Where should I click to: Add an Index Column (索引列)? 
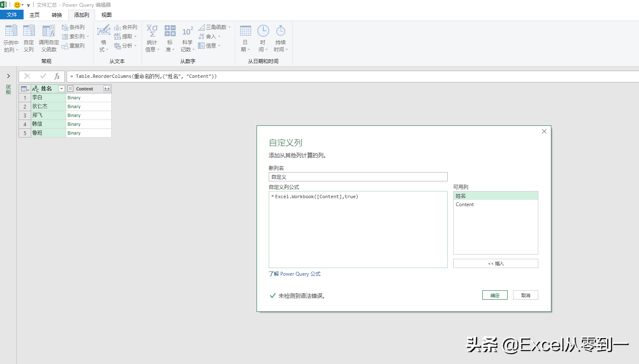75,37
